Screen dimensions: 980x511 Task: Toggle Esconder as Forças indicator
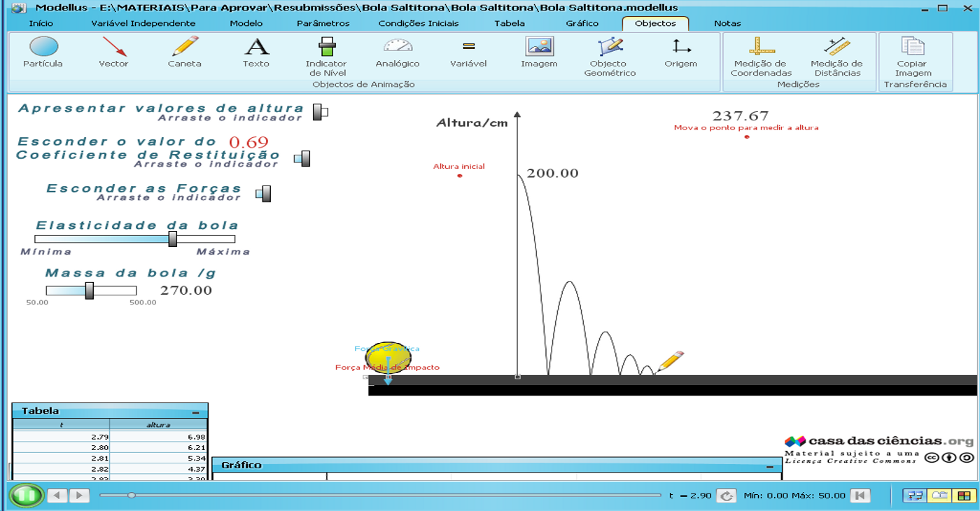(263, 194)
